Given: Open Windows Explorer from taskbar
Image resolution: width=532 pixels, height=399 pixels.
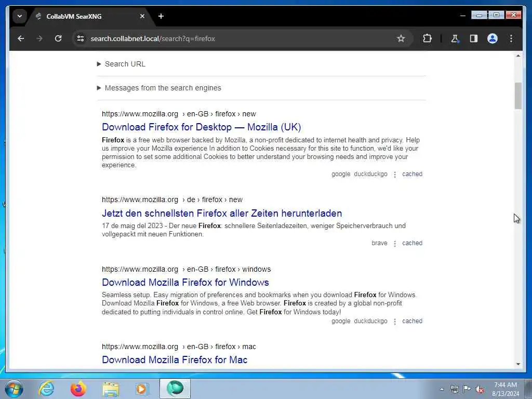Looking at the screenshot, I should [x=110, y=389].
